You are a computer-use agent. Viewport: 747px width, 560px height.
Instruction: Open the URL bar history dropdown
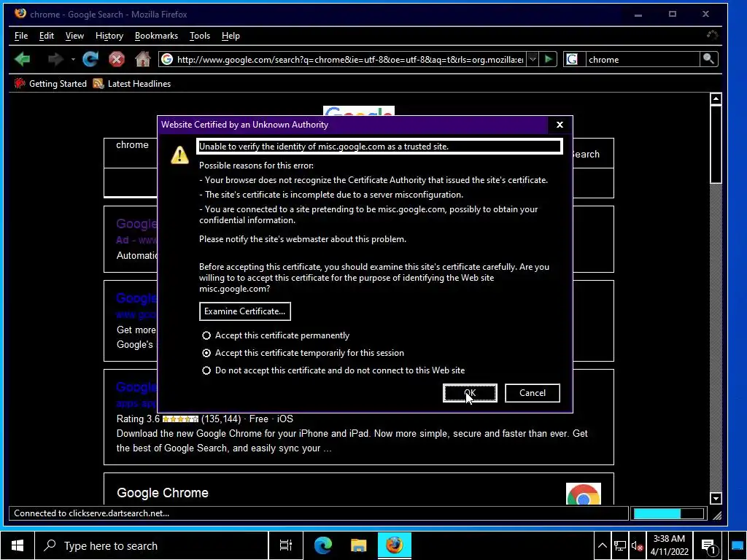[x=533, y=59]
